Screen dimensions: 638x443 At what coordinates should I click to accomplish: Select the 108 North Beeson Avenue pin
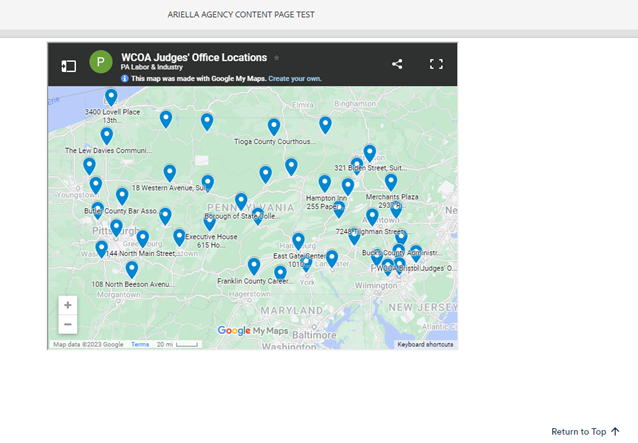point(131,270)
